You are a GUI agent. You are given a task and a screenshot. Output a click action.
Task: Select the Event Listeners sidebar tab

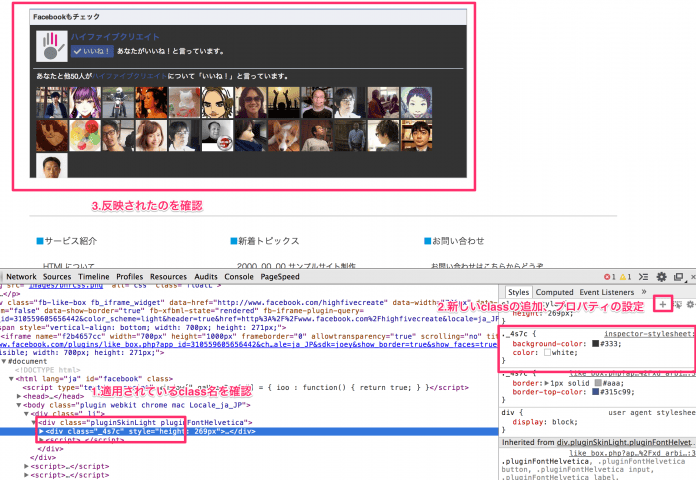point(607,292)
